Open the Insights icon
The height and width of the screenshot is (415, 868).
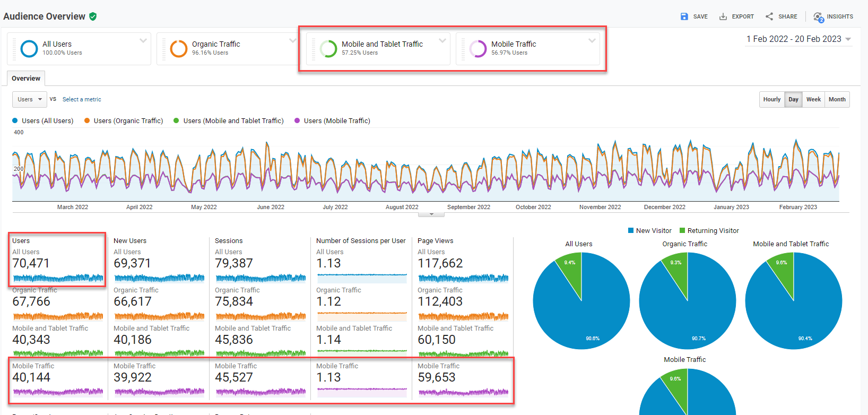tap(818, 17)
